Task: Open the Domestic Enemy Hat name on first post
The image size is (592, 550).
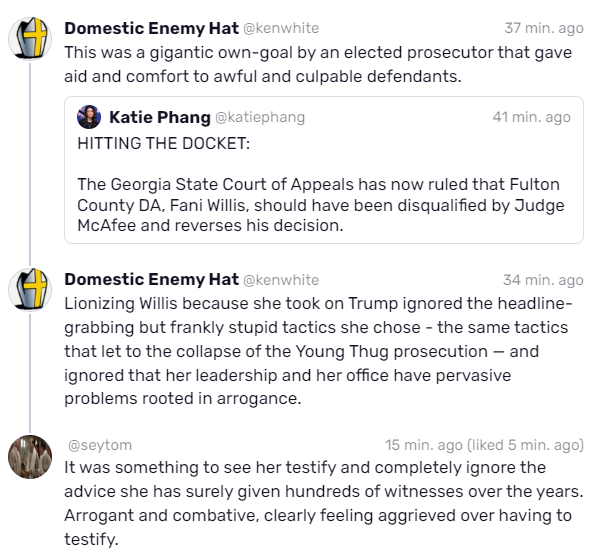Action: pos(151,28)
